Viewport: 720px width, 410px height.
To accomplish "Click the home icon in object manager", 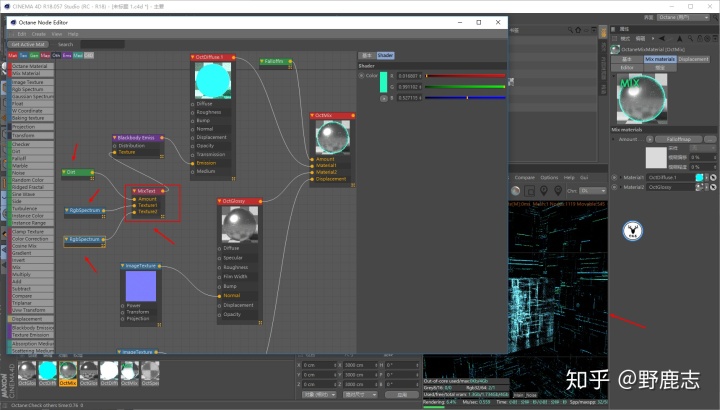I will coord(578,30).
